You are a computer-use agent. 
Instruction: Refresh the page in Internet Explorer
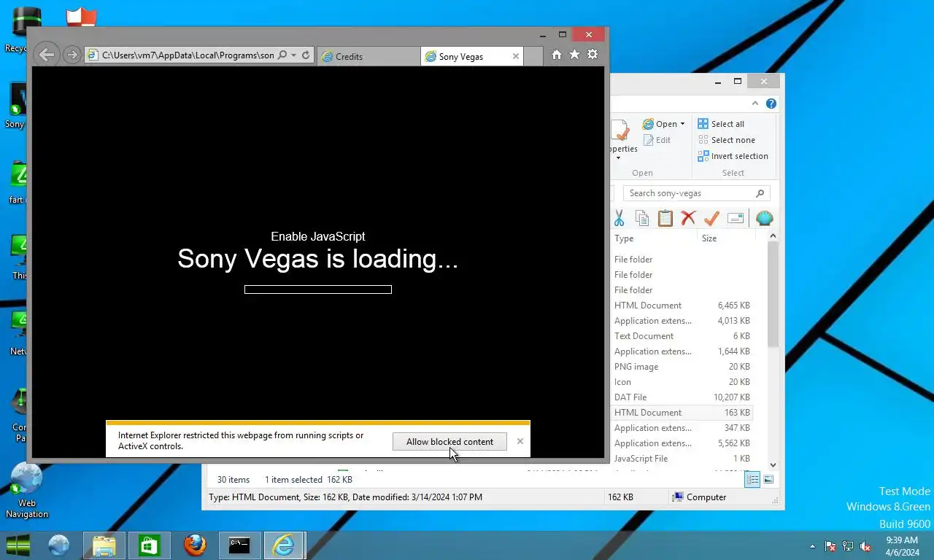[306, 55]
